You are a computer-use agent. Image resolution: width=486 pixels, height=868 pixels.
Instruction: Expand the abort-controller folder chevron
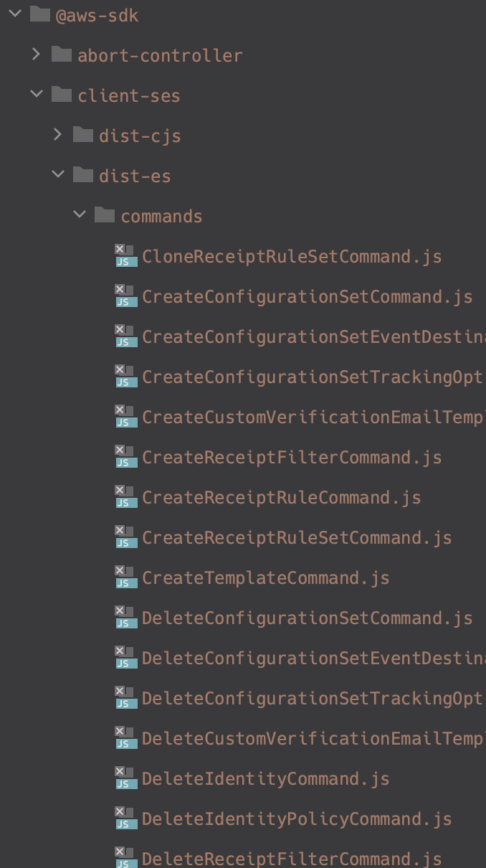coord(37,55)
